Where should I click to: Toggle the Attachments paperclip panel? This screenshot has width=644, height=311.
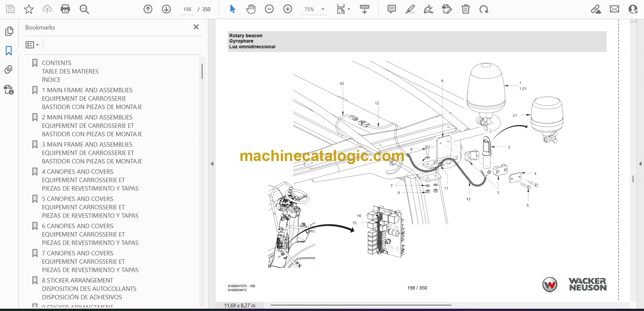click(9, 69)
